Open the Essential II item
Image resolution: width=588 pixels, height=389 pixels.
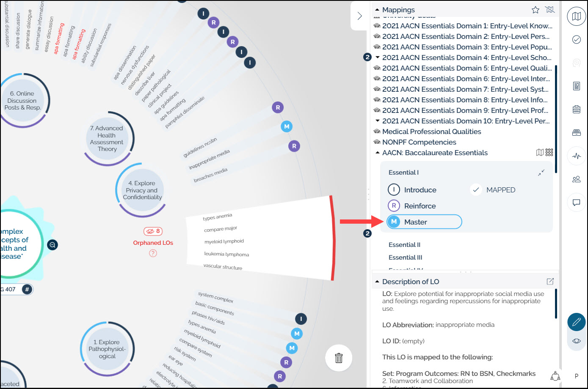pos(404,245)
